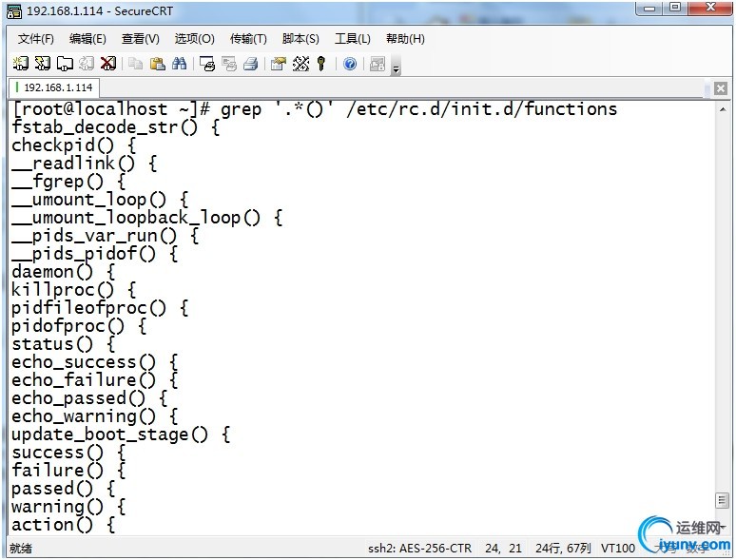Open the 编辑(E) menu

[87, 39]
